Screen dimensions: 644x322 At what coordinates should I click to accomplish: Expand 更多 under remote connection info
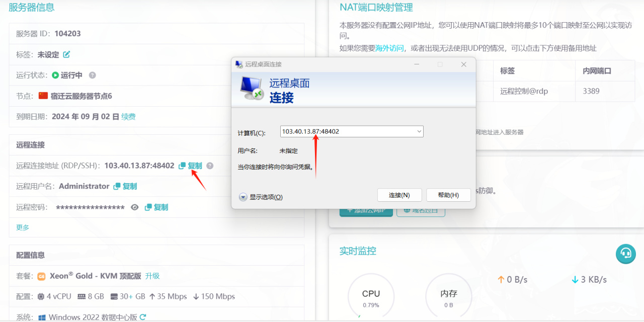click(x=23, y=227)
